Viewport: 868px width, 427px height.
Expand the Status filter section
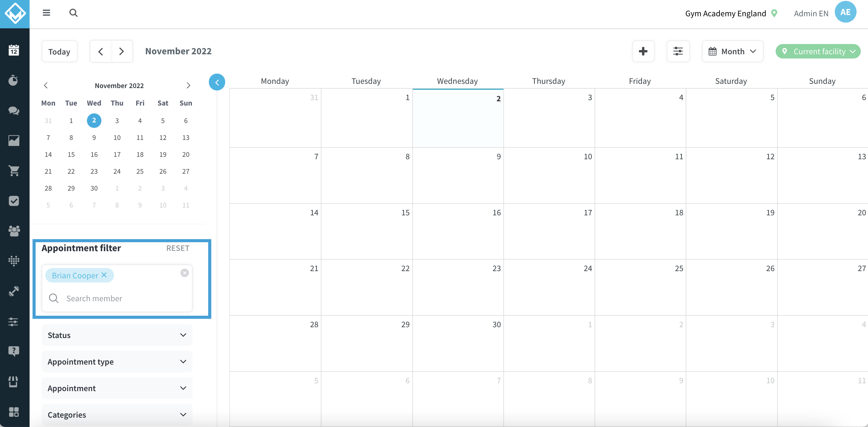pyautogui.click(x=117, y=335)
